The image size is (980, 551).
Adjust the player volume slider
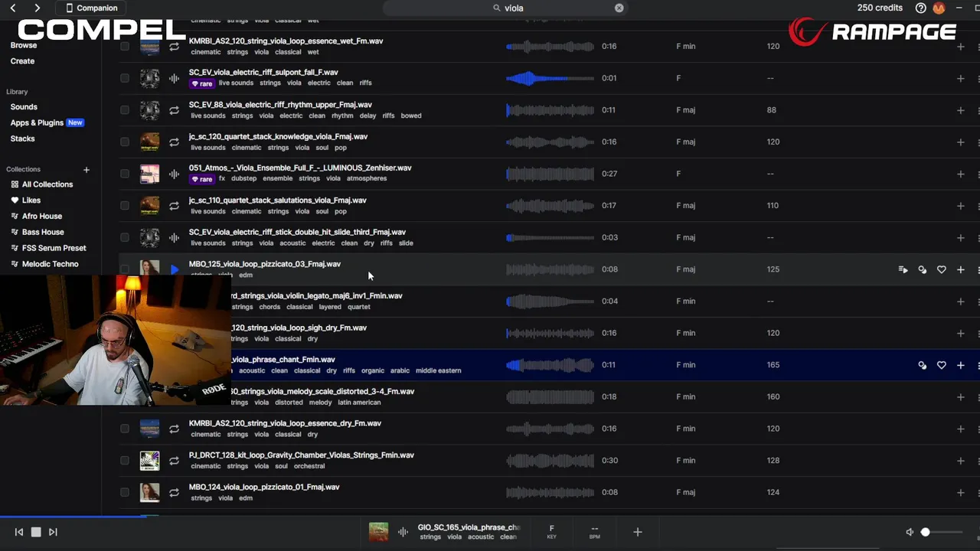(942, 532)
